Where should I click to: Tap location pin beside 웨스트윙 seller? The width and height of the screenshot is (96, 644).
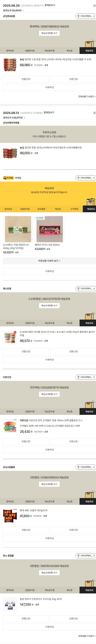coord(78,289)
